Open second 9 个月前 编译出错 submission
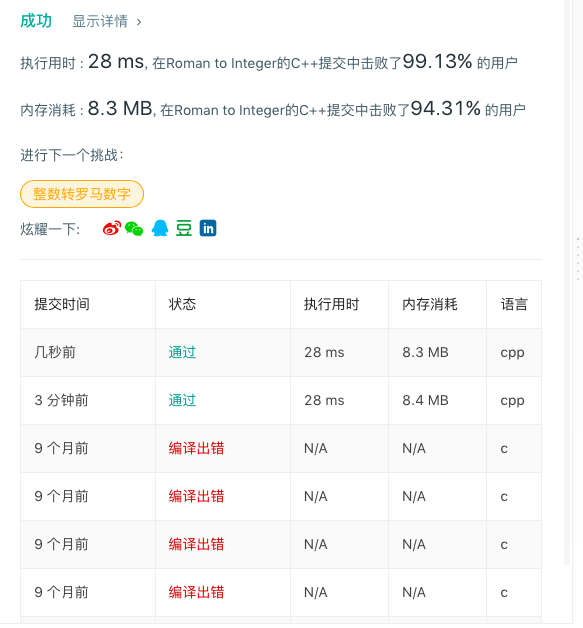This screenshot has height=628, width=583. [x=196, y=496]
